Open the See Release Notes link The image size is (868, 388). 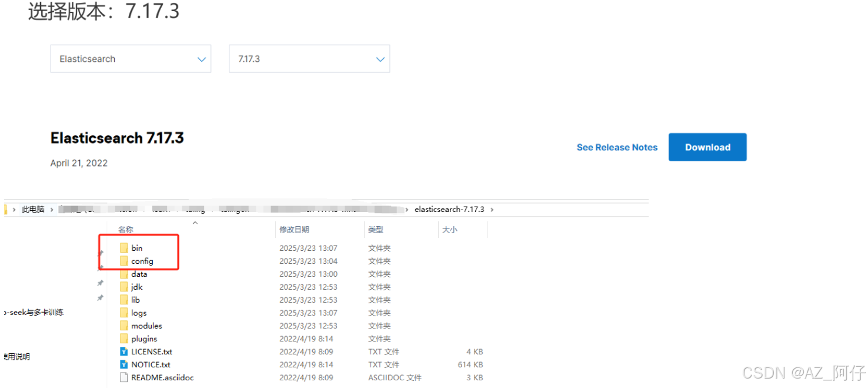[x=617, y=147]
